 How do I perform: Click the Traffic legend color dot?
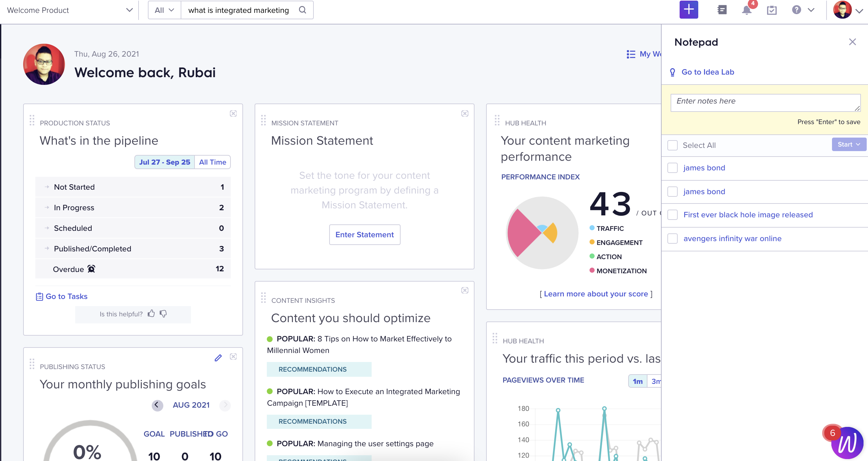click(x=592, y=228)
